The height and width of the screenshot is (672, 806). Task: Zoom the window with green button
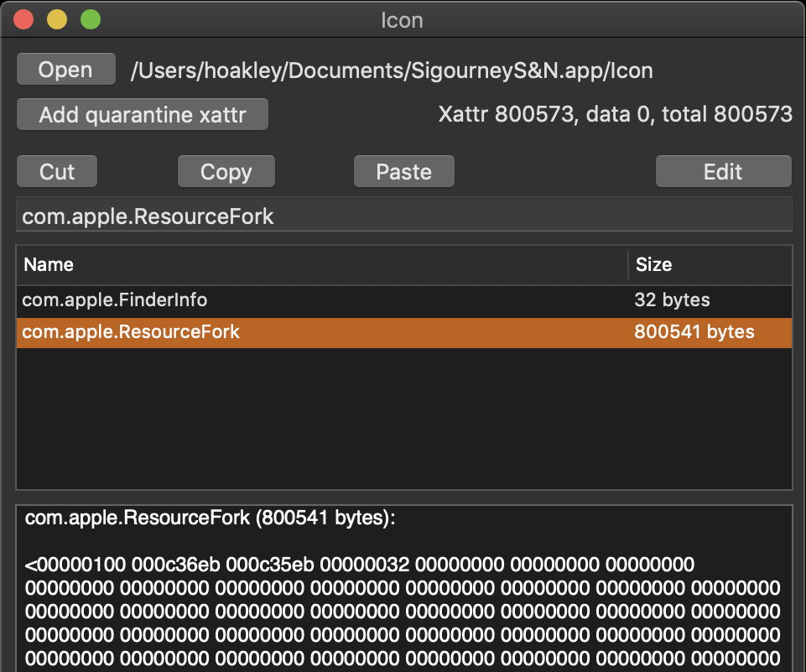coord(91,19)
